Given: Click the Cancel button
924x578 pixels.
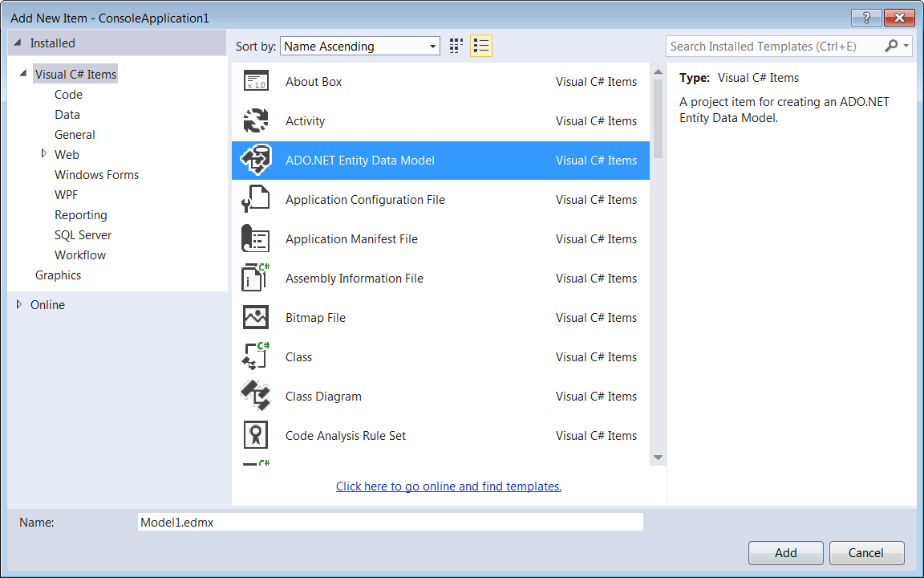Looking at the screenshot, I should (866, 552).
